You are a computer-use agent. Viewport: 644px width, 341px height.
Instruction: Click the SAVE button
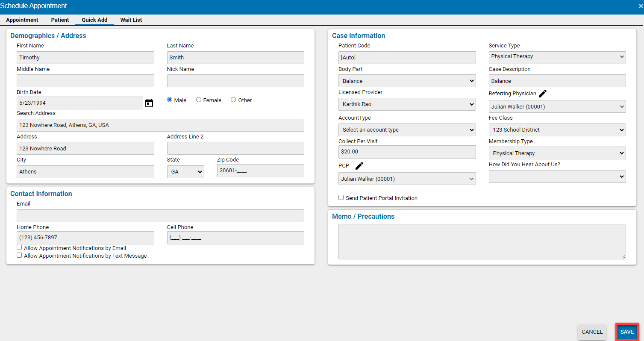[x=627, y=332]
